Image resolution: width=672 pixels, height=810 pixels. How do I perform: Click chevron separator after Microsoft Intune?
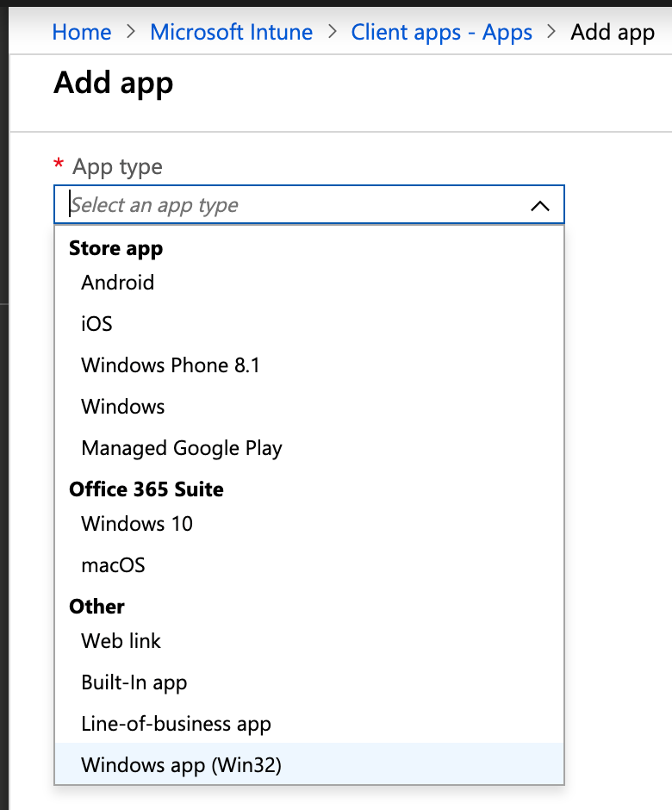[333, 32]
